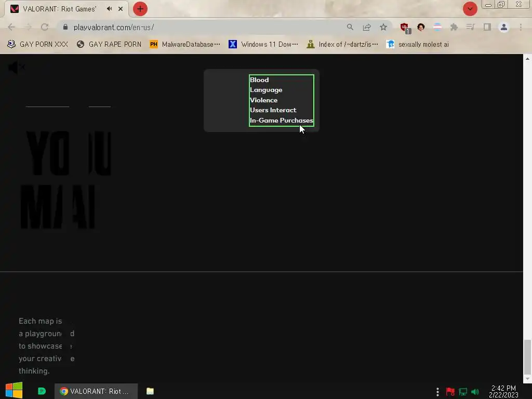The image size is (532, 399).
Task: Click the Blood rating descriptor text
Action: point(259,79)
